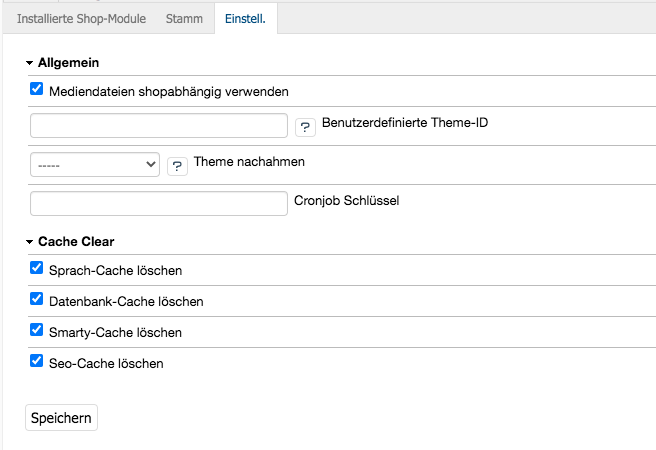Click the Theme nachahmen label text

click(249, 161)
